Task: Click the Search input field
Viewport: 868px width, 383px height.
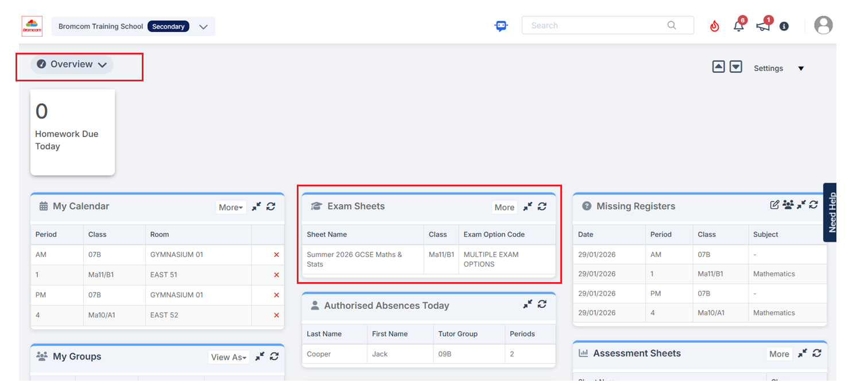Action: coord(597,25)
